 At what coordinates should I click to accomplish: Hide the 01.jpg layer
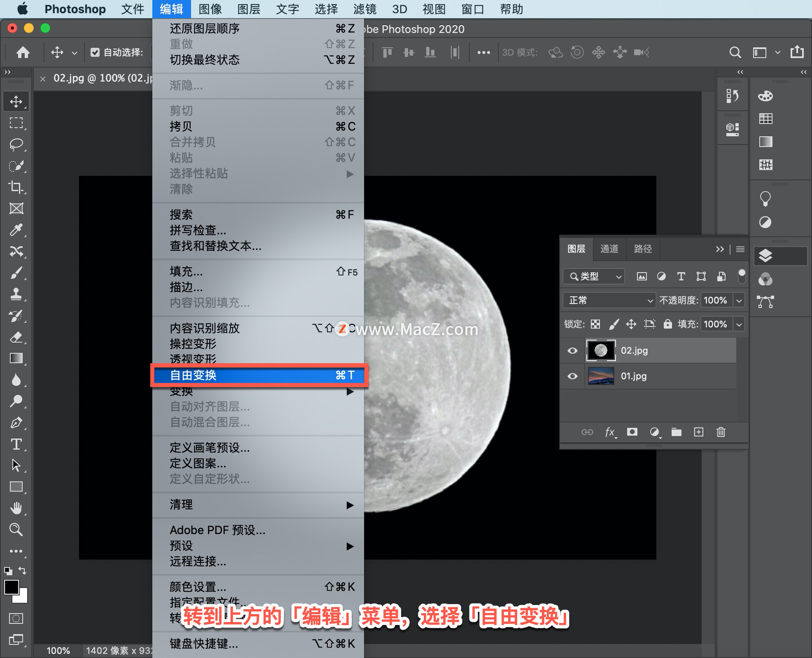pos(573,376)
